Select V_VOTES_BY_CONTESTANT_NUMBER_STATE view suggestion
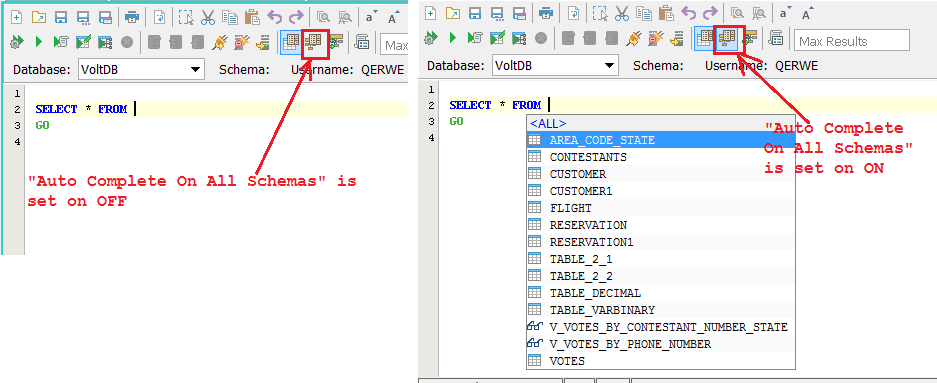The height and width of the screenshot is (383, 937). pyautogui.click(x=660, y=327)
